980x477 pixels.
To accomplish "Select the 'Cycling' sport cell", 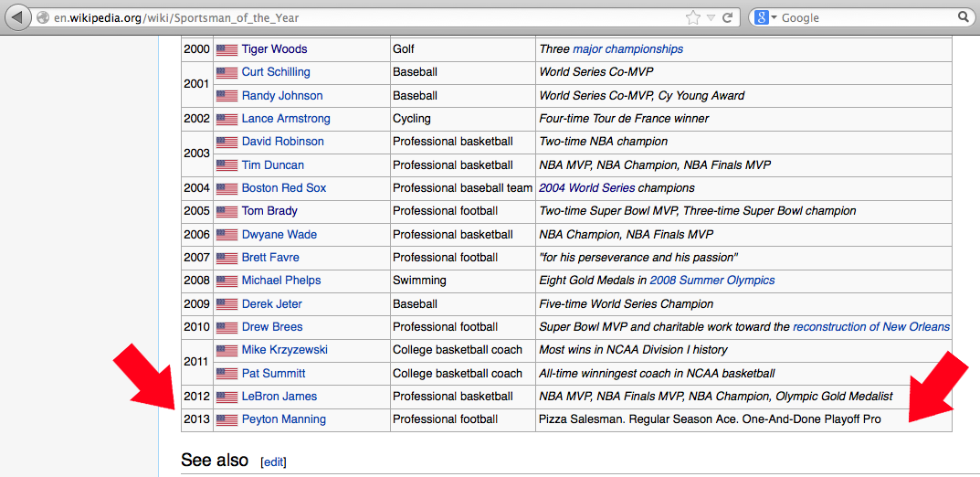I will point(462,119).
